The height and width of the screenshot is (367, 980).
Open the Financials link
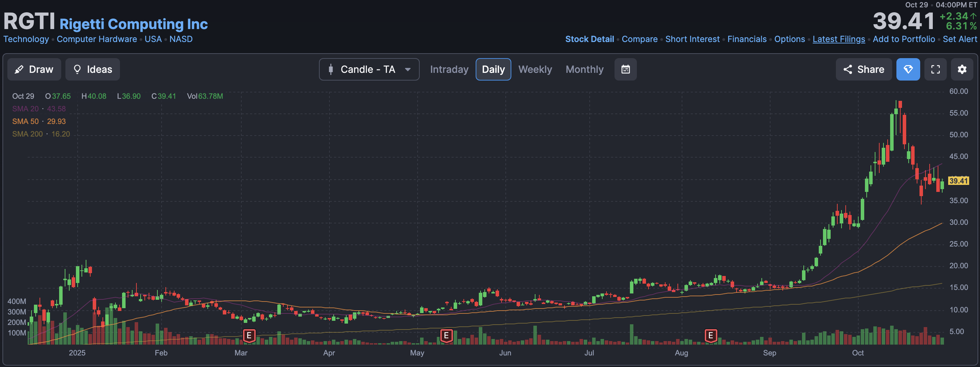point(747,39)
